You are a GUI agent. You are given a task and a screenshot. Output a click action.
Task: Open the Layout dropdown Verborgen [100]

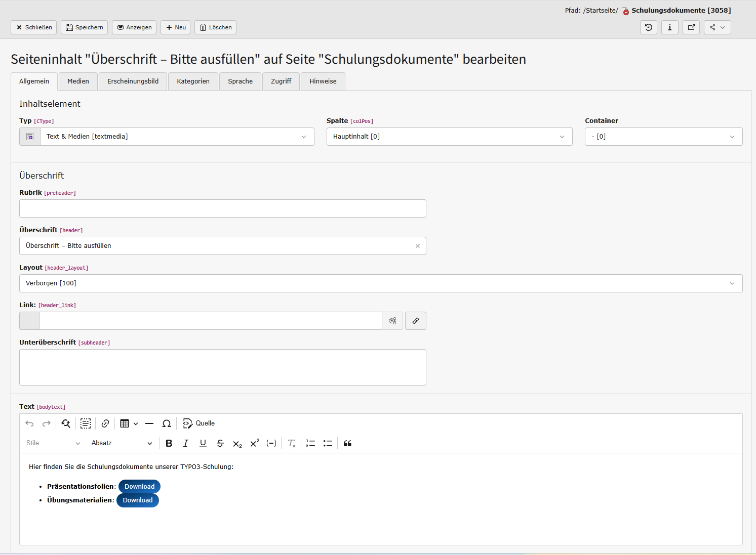(x=381, y=283)
